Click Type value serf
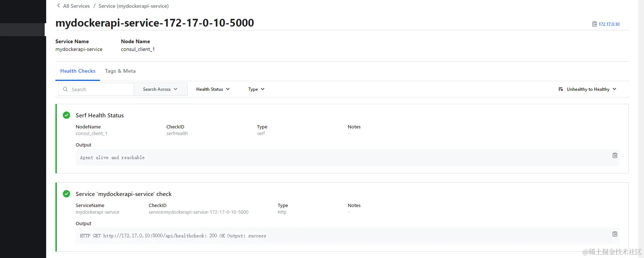 click(261, 134)
